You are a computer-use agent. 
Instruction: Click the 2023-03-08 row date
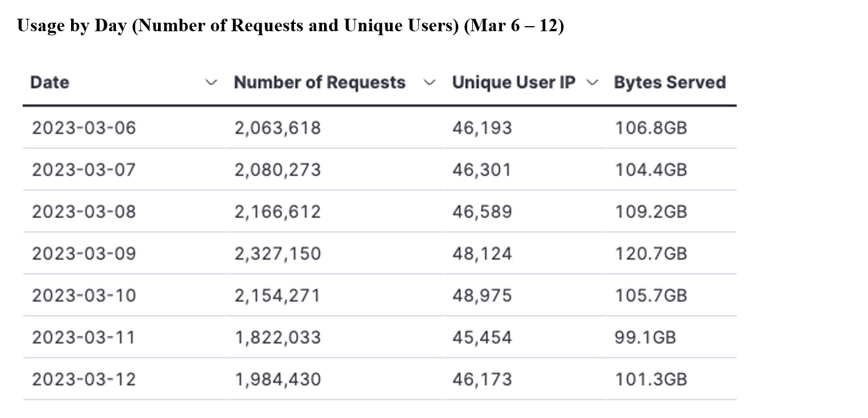[x=84, y=212]
